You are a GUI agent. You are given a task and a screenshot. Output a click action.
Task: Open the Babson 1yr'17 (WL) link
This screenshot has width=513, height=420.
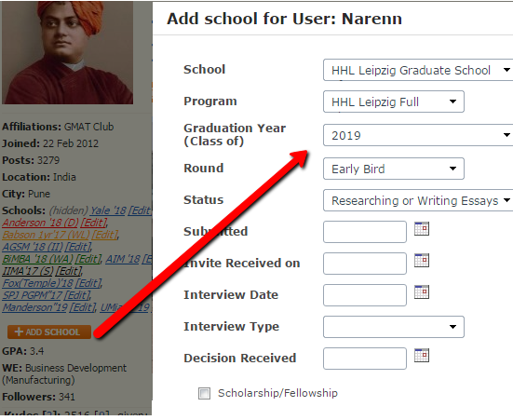coord(47,235)
